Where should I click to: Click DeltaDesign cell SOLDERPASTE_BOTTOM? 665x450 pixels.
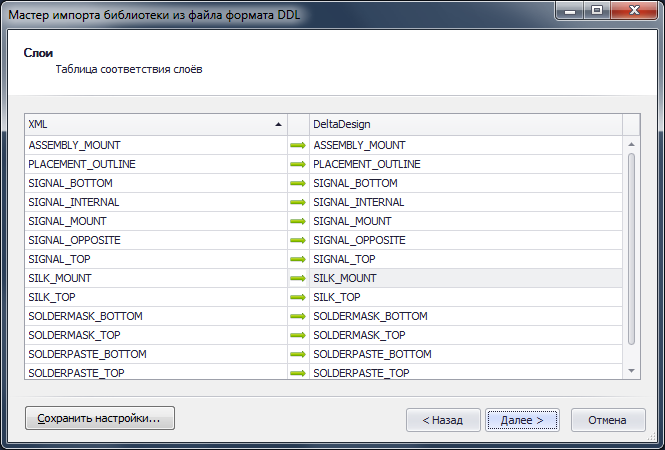point(466,354)
